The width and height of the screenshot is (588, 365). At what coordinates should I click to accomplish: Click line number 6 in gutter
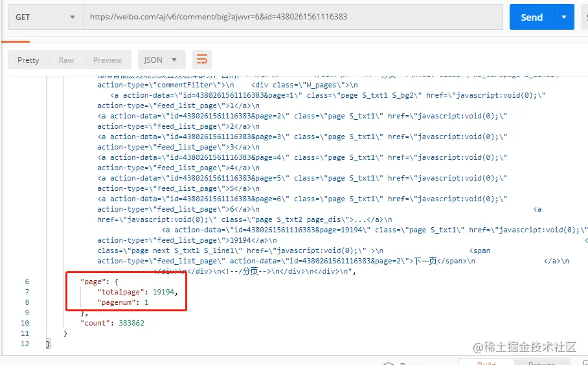[x=27, y=282]
